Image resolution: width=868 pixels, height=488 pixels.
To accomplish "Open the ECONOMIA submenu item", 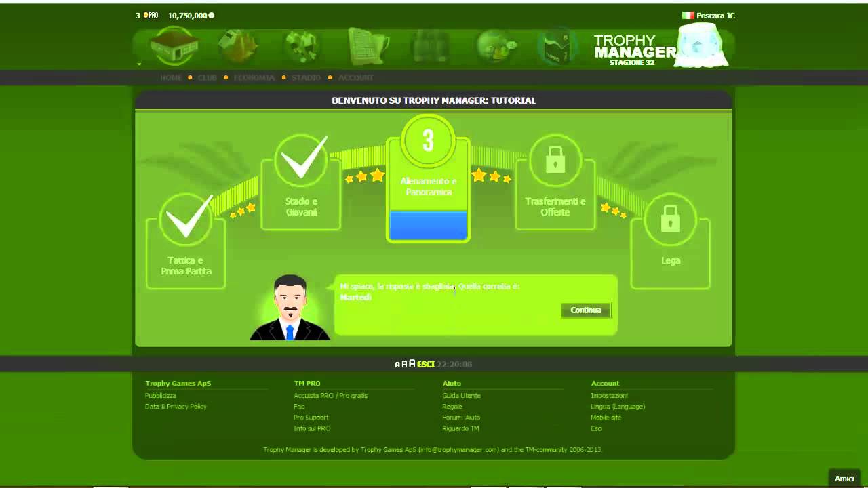I will tap(254, 77).
